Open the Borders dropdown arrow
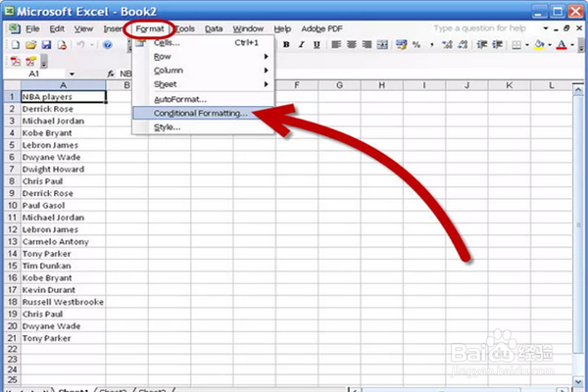The image size is (588, 392). [x=527, y=45]
